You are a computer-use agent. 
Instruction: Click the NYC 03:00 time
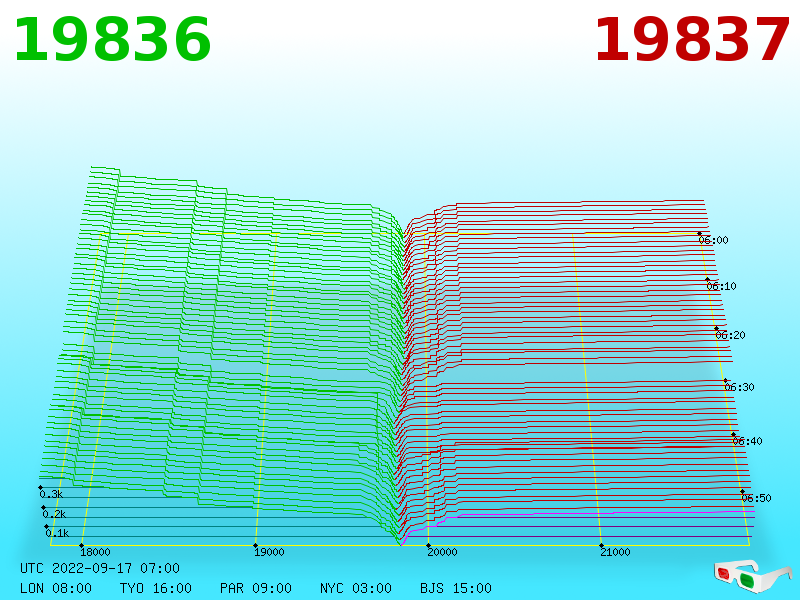(356, 588)
